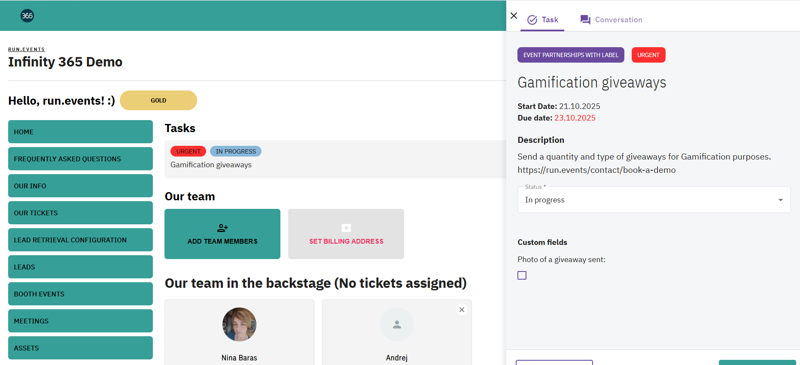Switch to the Task tab
The image size is (800, 365).
(x=542, y=20)
